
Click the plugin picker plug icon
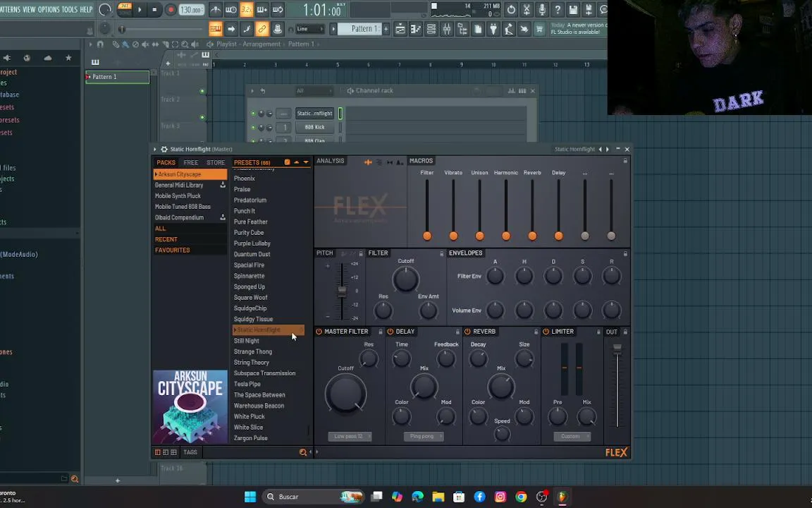coord(493,29)
